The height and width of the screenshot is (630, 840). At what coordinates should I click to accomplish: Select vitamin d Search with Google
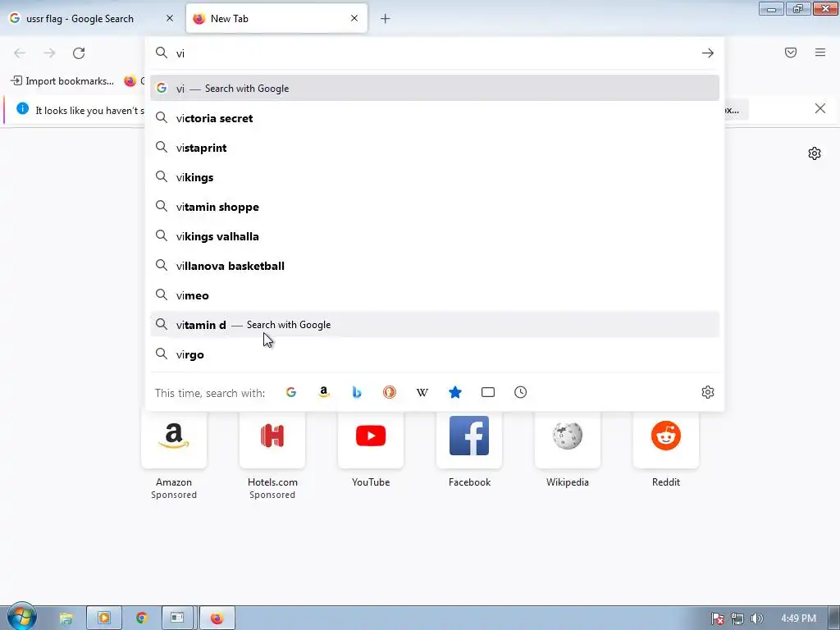tap(435, 325)
